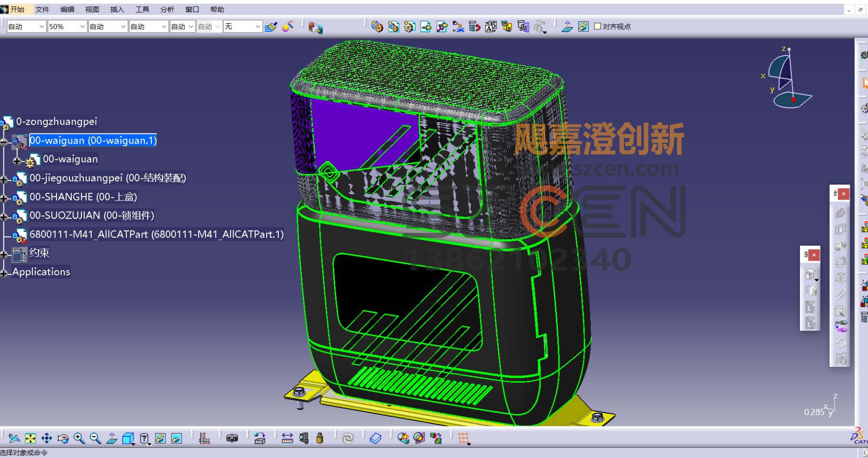Open the 开始 menu
868x458 pixels.
17,9
